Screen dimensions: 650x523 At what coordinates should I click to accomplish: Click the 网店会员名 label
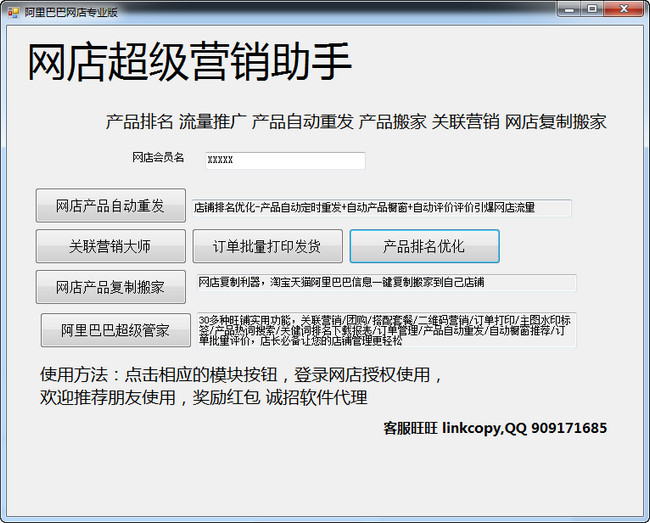[158, 158]
